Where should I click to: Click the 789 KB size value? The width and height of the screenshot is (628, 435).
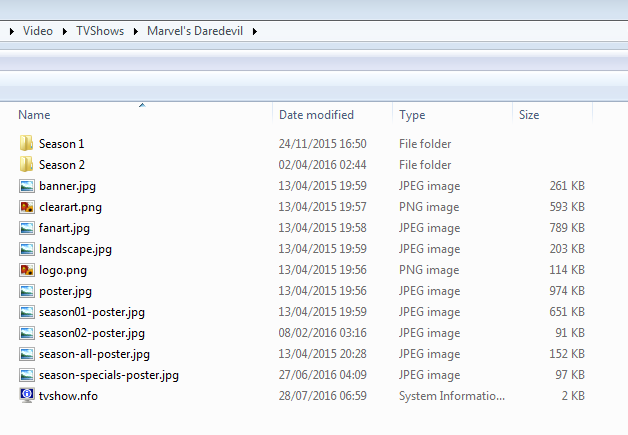point(567,228)
